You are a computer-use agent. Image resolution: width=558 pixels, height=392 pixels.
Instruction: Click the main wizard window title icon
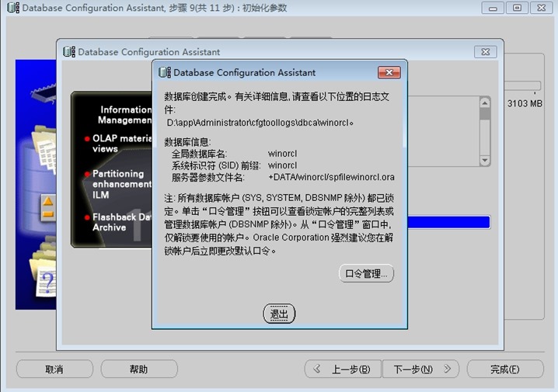[x=13, y=8]
